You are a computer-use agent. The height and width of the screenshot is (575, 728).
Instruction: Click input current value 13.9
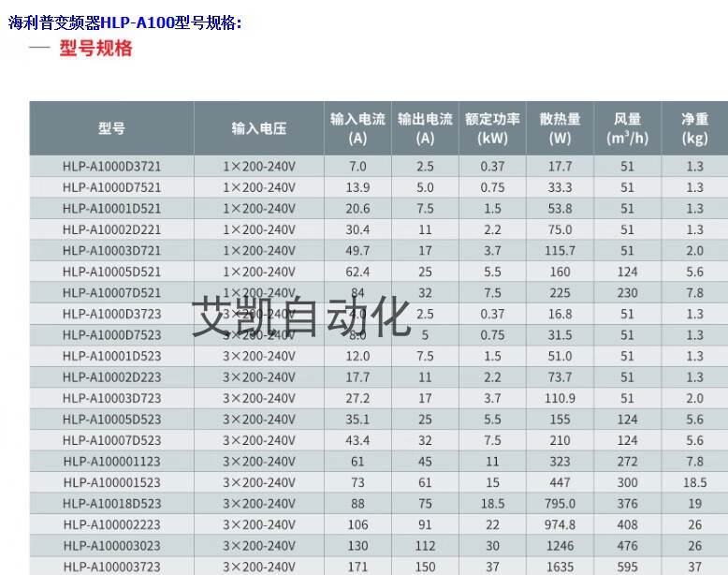click(x=357, y=187)
